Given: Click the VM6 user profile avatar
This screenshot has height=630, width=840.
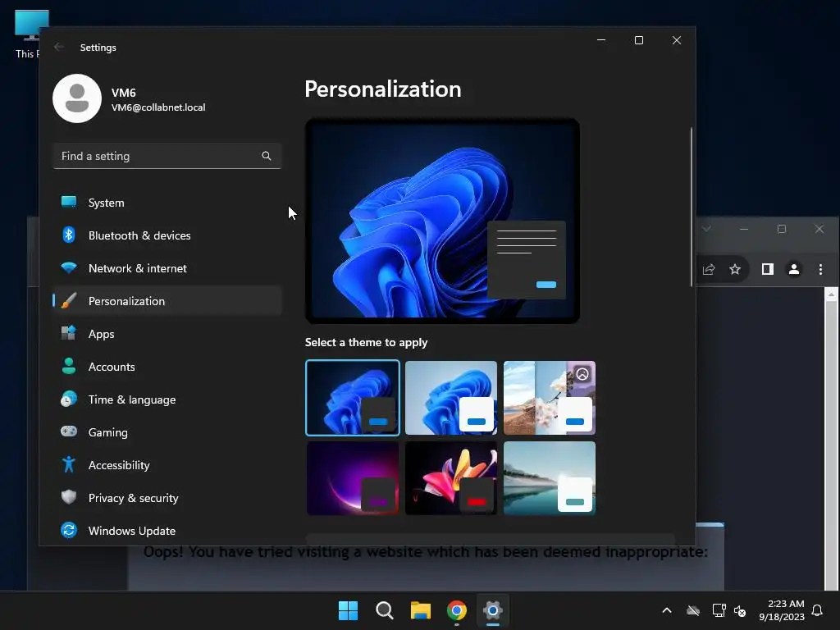Looking at the screenshot, I should pyautogui.click(x=77, y=98).
